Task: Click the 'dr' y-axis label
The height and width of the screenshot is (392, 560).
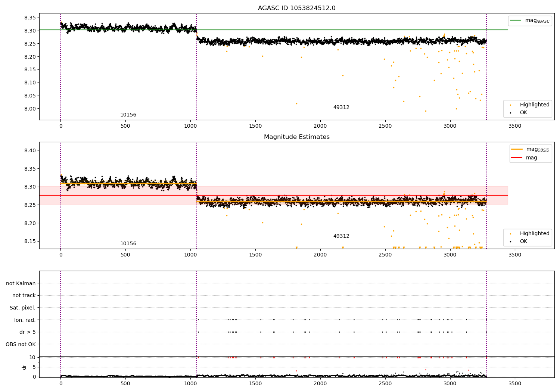Action: point(24,367)
